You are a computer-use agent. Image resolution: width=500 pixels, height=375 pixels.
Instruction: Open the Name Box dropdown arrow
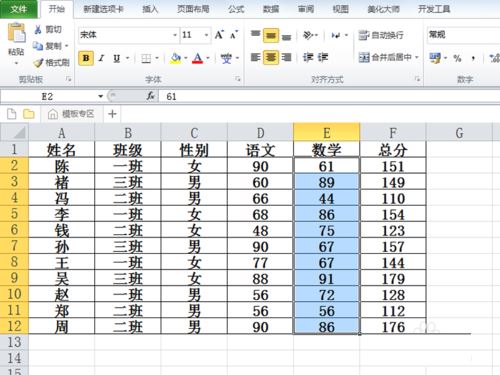click(x=100, y=97)
